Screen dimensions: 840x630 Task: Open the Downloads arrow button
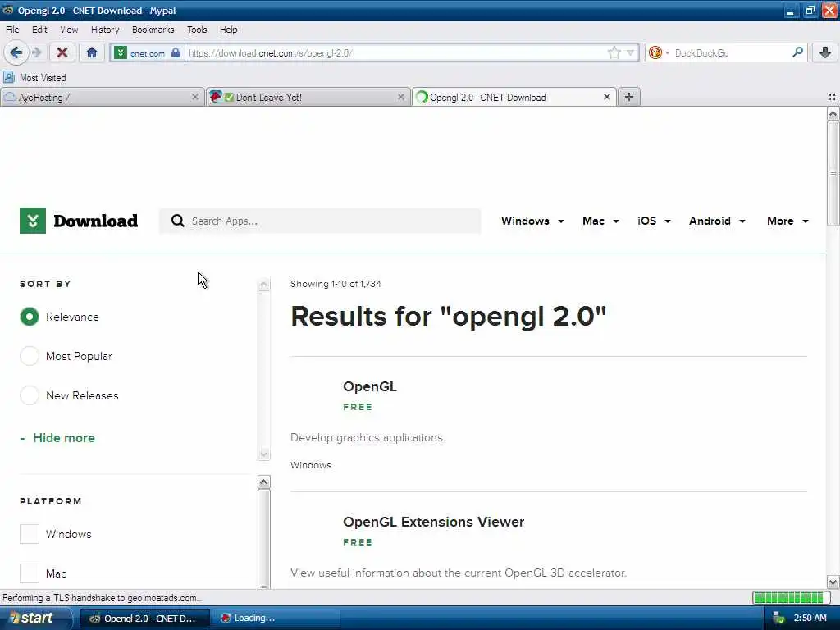[825, 52]
